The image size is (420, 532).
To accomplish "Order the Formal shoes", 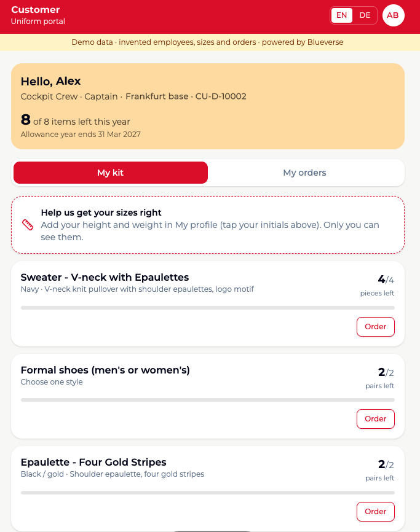I will [x=376, y=419].
